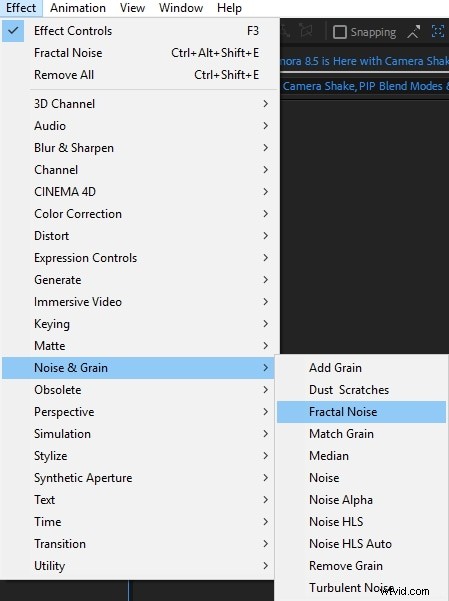Toggle the Snapping checkbox

pyautogui.click(x=340, y=32)
